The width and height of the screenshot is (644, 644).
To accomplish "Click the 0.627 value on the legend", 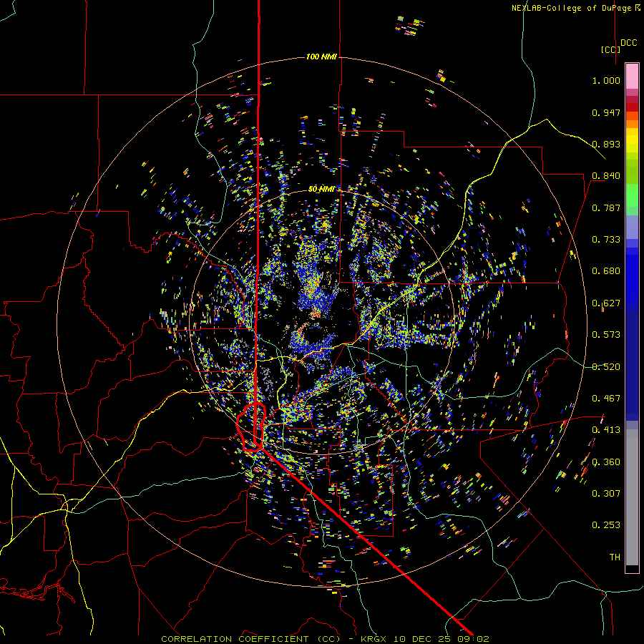I will click(x=606, y=303).
